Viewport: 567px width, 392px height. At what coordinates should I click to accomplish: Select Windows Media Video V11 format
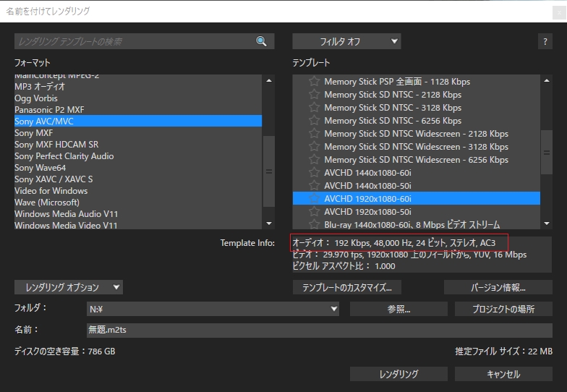click(137, 224)
